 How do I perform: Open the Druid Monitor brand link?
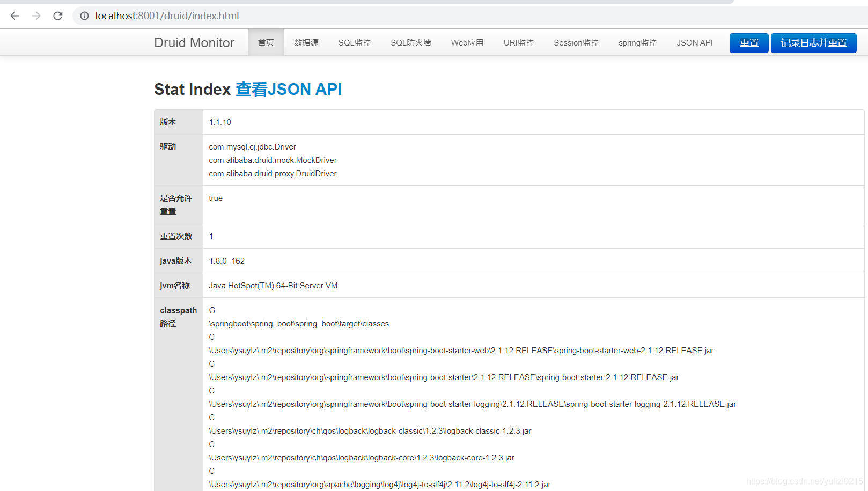pos(194,43)
